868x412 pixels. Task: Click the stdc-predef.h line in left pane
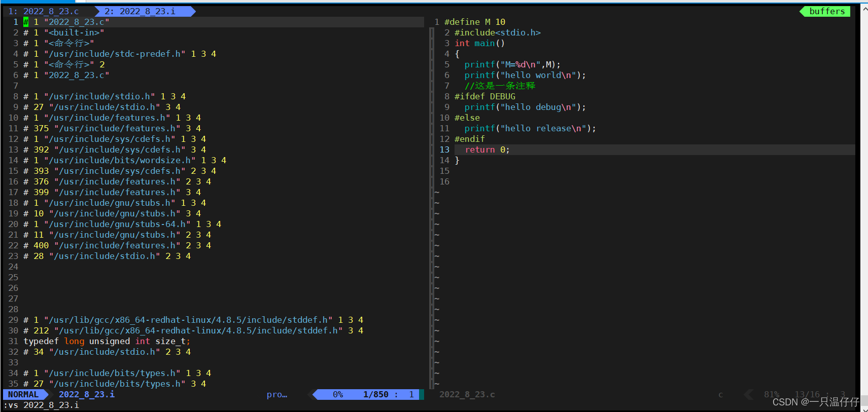[120, 54]
